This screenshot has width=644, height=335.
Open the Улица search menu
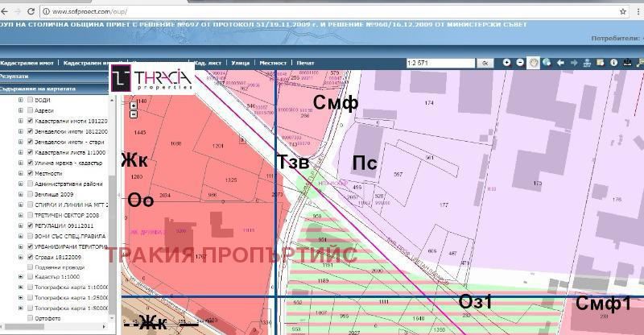coord(240,63)
